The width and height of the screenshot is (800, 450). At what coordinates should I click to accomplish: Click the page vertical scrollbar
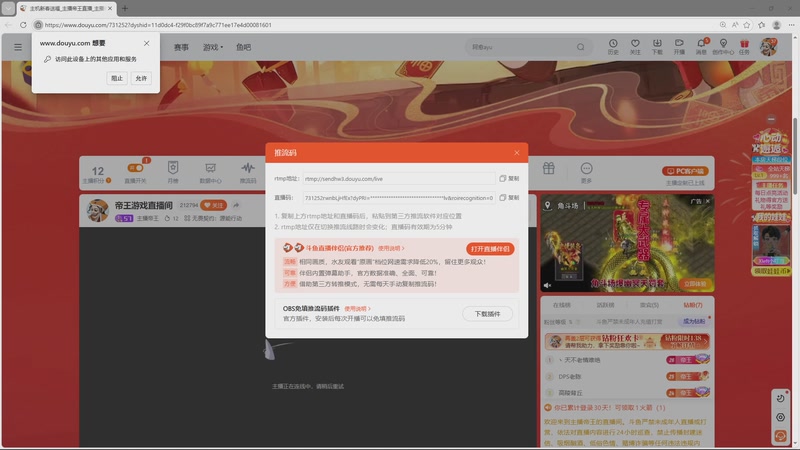(x=795, y=157)
